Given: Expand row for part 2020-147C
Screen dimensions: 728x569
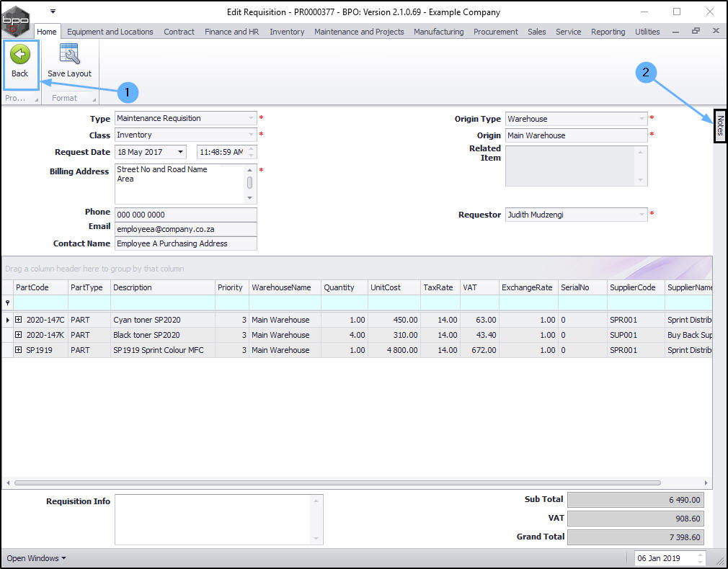Looking at the screenshot, I should coord(18,319).
